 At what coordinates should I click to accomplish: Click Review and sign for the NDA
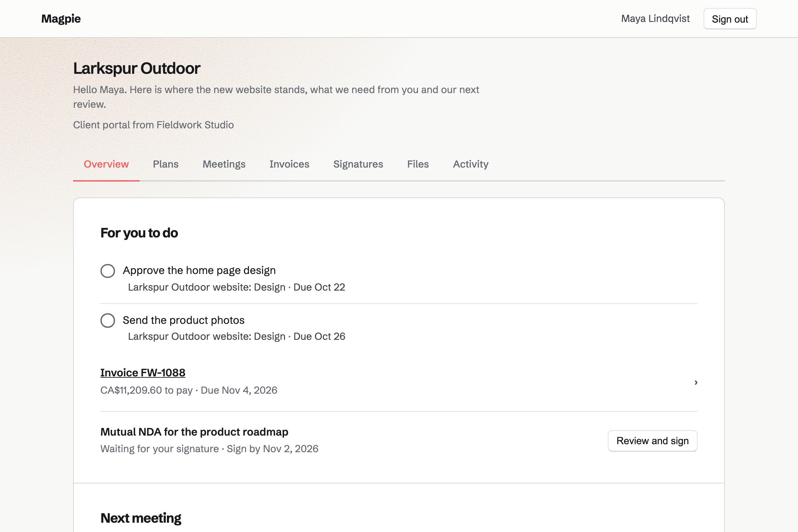pyautogui.click(x=652, y=441)
